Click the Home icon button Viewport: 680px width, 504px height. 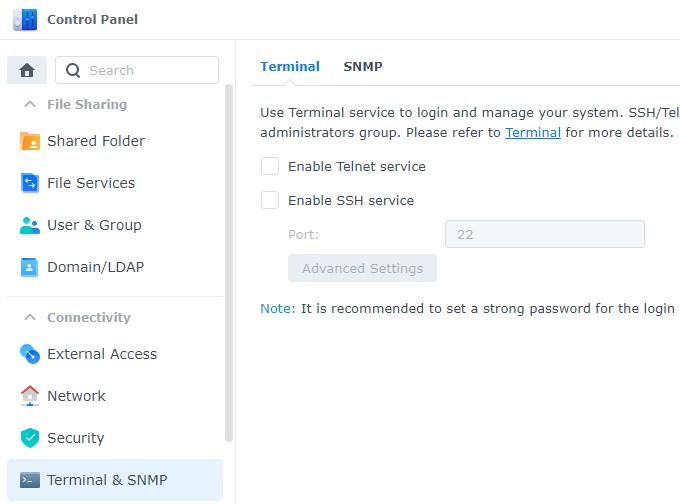pos(27,70)
